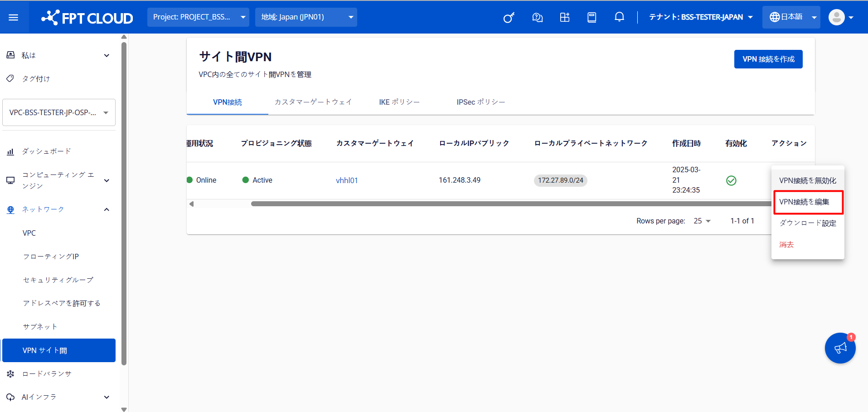
Task: Click the Online operation status
Action: 202,180
